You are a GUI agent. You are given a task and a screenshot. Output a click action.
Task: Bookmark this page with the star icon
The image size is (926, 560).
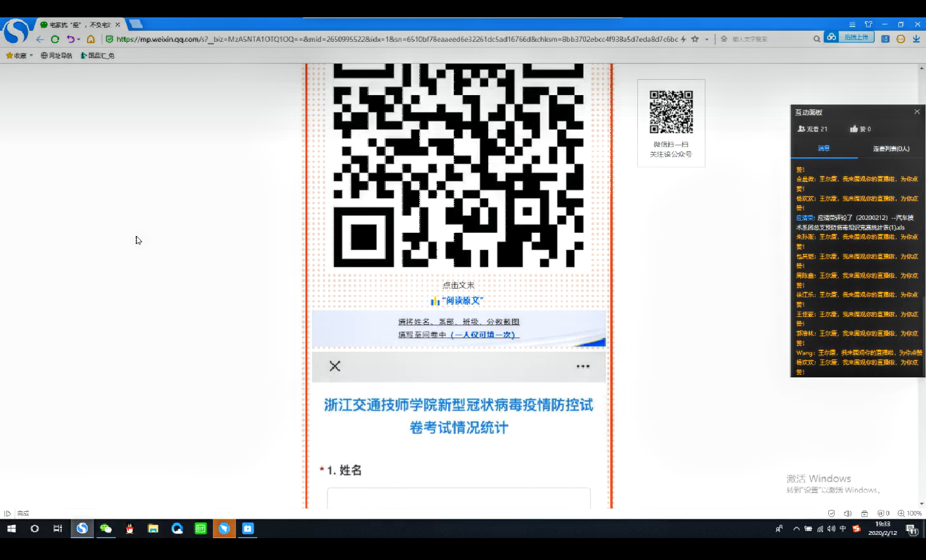coord(694,39)
